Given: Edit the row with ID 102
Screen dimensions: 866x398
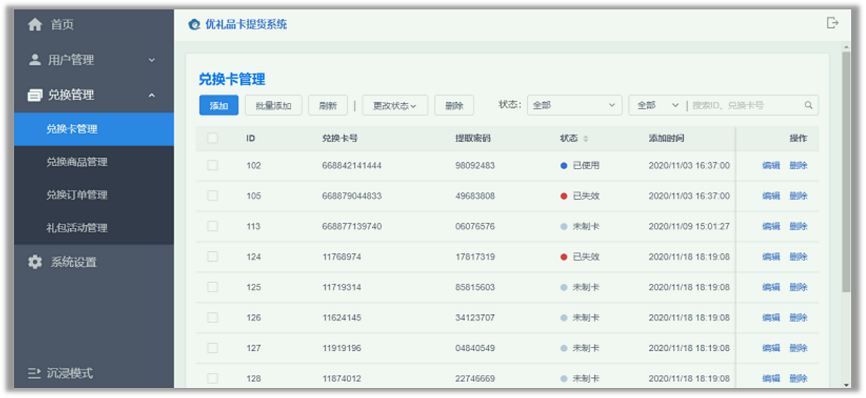Looking at the screenshot, I should tap(771, 166).
